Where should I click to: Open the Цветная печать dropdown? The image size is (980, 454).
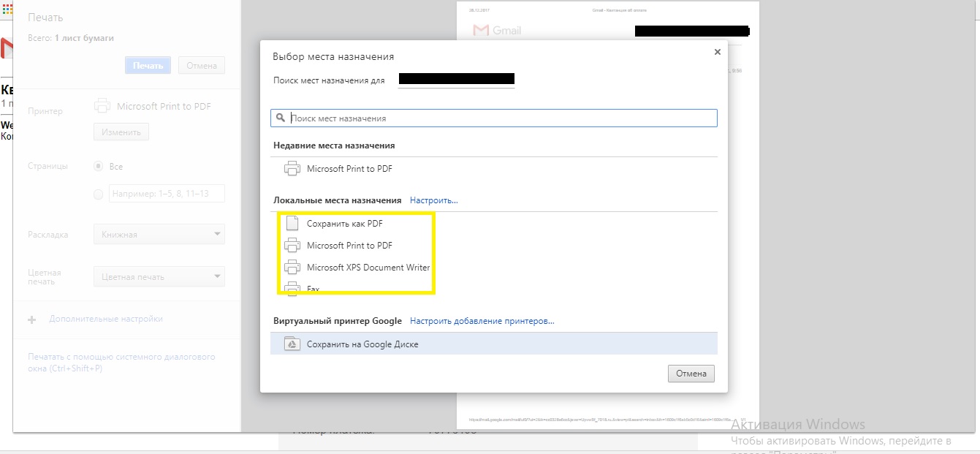pyautogui.click(x=159, y=277)
